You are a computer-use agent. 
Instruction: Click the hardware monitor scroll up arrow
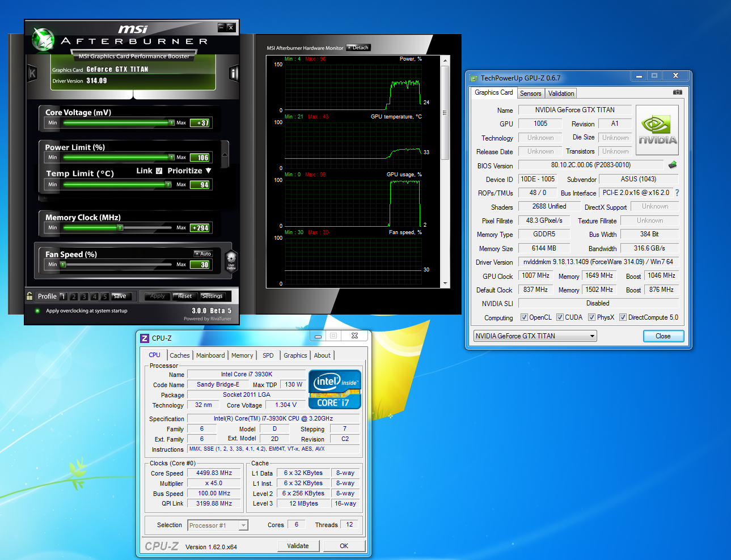pyautogui.click(x=445, y=60)
